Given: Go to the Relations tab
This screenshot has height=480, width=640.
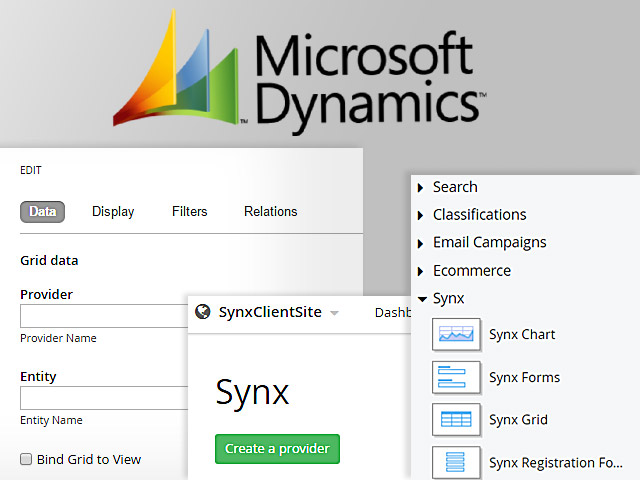Looking at the screenshot, I should point(271,211).
